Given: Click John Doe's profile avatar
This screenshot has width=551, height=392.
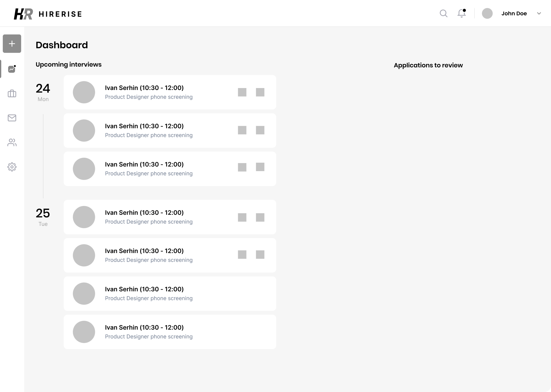Looking at the screenshot, I should 487,14.
